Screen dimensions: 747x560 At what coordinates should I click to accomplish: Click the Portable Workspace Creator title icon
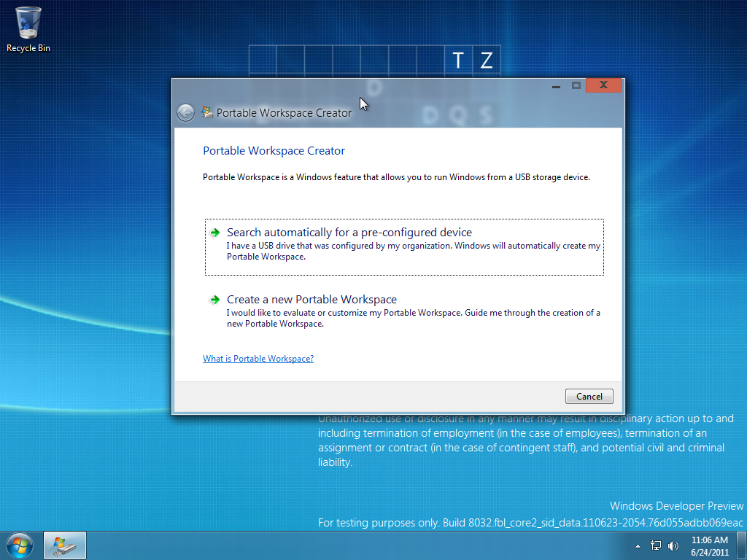click(207, 112)
